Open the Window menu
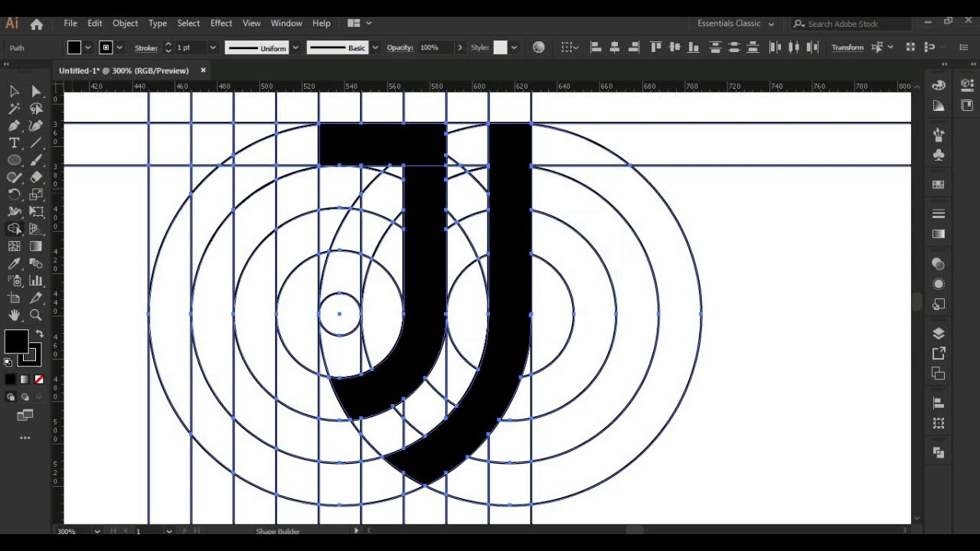Screen dimensions: 980x551 (x=286, y=24)
